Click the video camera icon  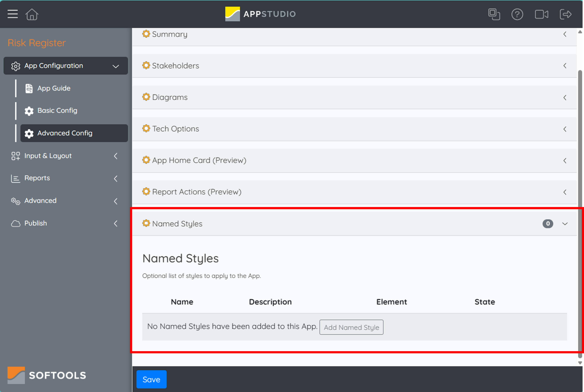click(x=541, y=14)
